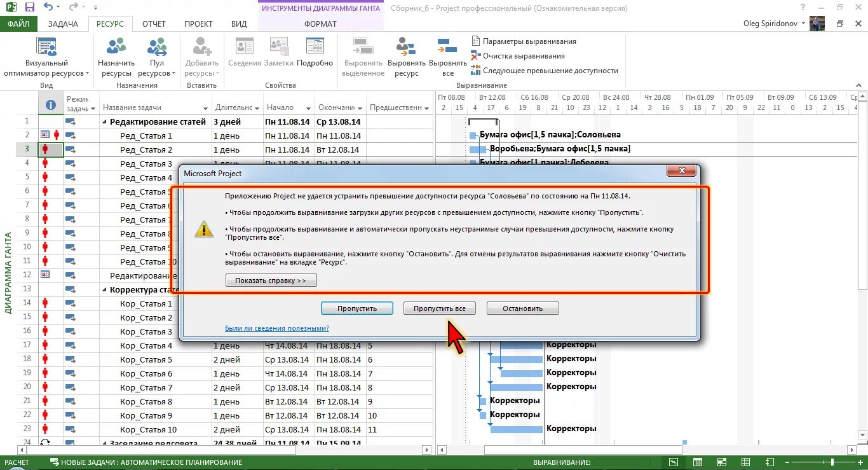Select task name cell 'Кор_Статья 7'
Viewport: 868px width, 470px height.
click(155, 387)
